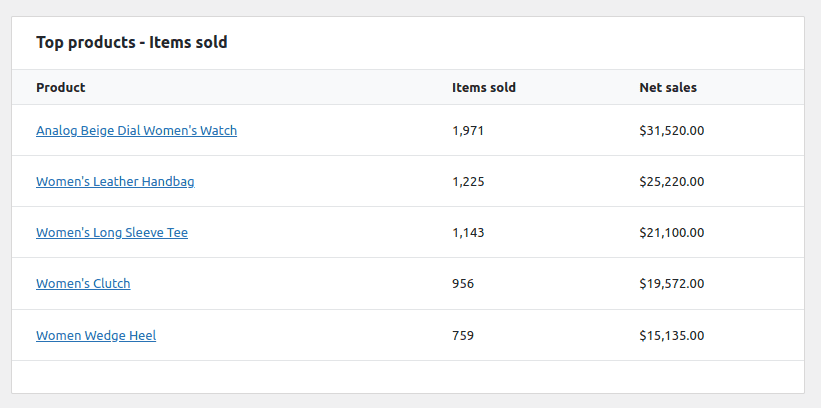Screen dimensions: 821x408
Task: Select the Women Wedge Heel link
Action: (96, 336)
